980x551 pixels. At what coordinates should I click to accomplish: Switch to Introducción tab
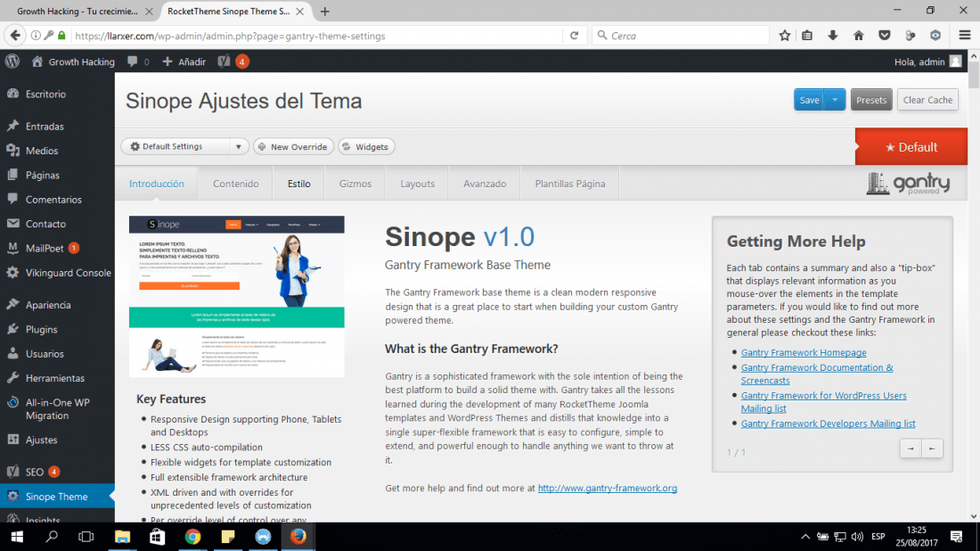156,184
